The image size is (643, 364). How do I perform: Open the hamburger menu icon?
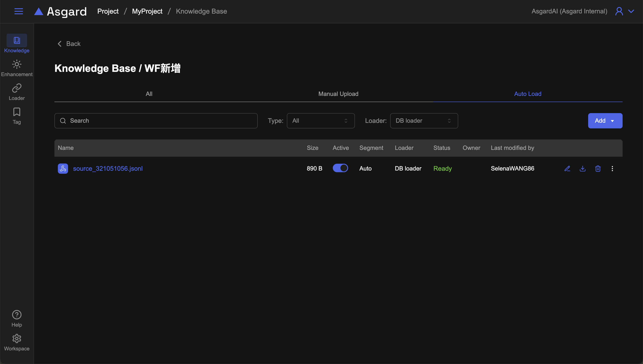pyautogui.click(x=18, y=11)
